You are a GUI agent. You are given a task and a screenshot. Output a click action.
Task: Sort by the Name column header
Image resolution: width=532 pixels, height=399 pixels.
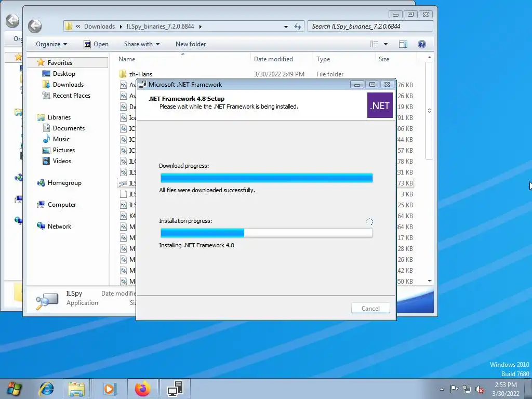[x=127, y=59]
